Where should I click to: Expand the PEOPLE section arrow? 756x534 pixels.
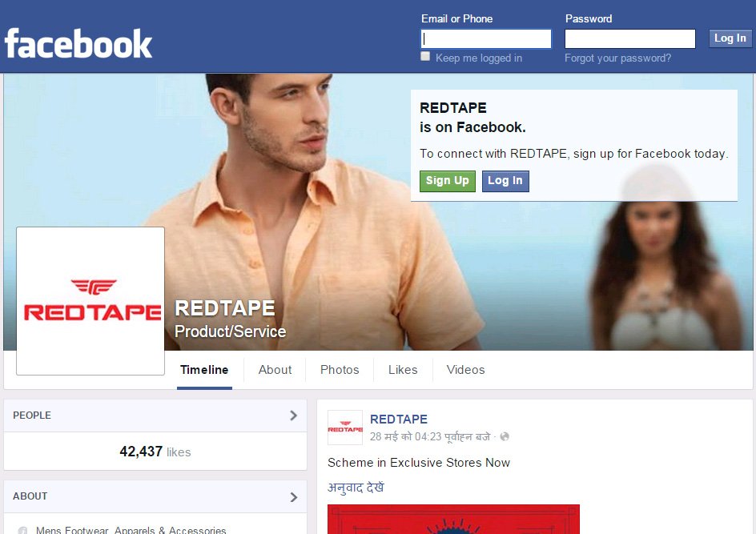(293, 416)
